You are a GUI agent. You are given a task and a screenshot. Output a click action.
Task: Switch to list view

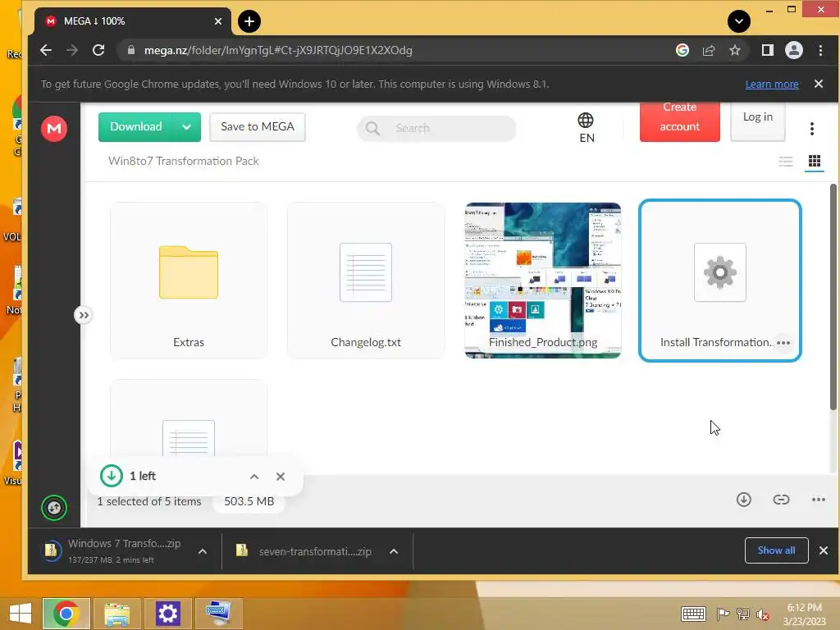click(x=785, y=162)
